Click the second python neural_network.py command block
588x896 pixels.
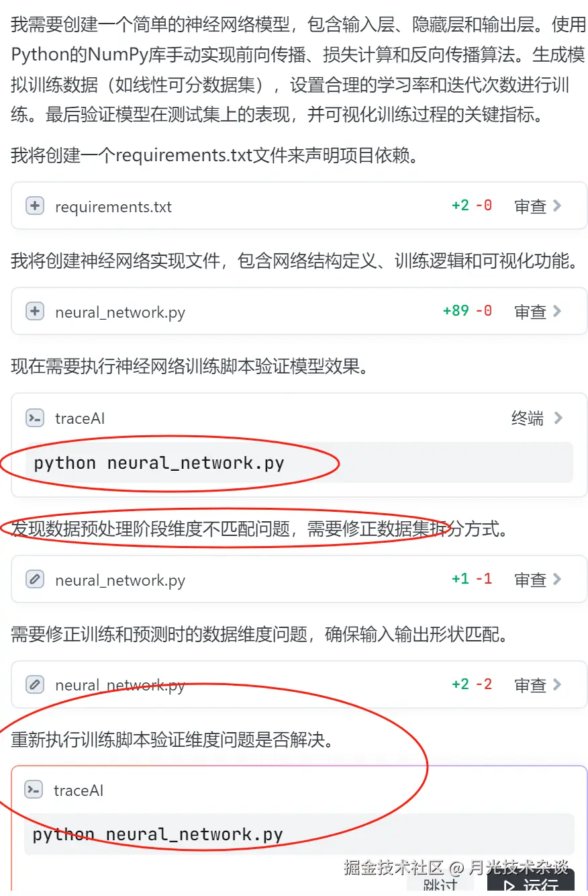pos(299,834)
